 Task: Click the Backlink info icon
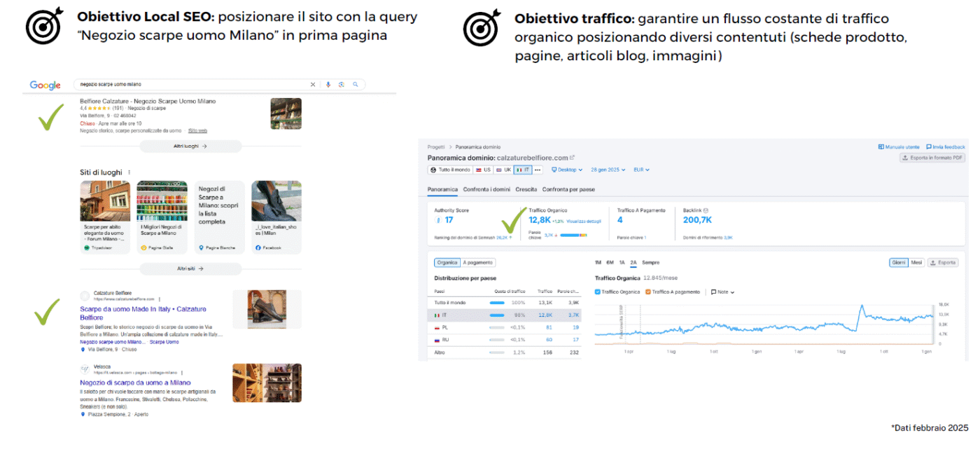tap(706, 210)
